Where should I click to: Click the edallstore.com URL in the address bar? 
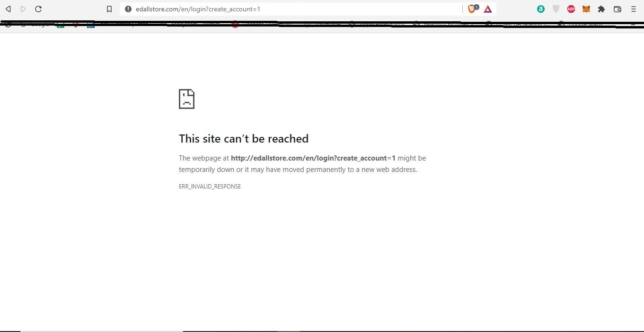tap(198, 9)
